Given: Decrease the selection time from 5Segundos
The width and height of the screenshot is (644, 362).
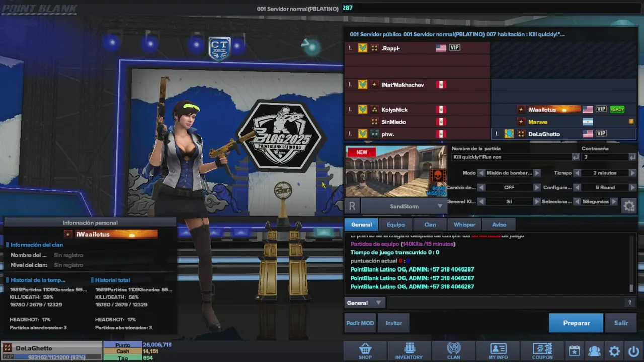Looking at the screenshot, I should click(577, 201).
